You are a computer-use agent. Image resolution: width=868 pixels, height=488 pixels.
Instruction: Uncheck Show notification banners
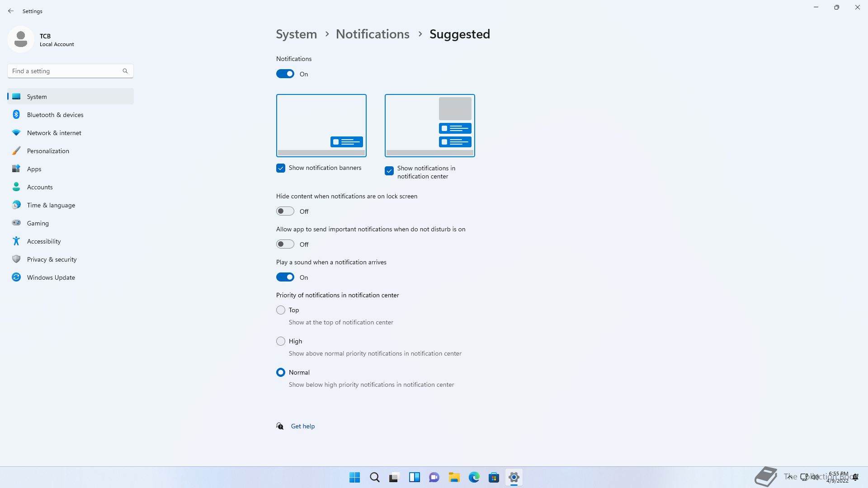point(281,168)
